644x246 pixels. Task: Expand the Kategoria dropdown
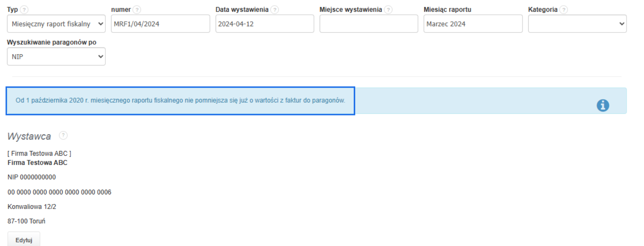pyautogui.click(x=577, y=24)
